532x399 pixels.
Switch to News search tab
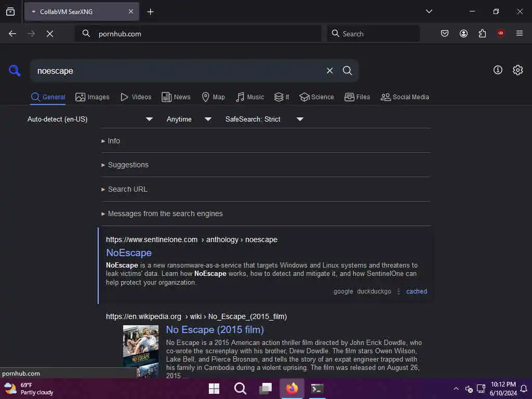click(176, 97)
